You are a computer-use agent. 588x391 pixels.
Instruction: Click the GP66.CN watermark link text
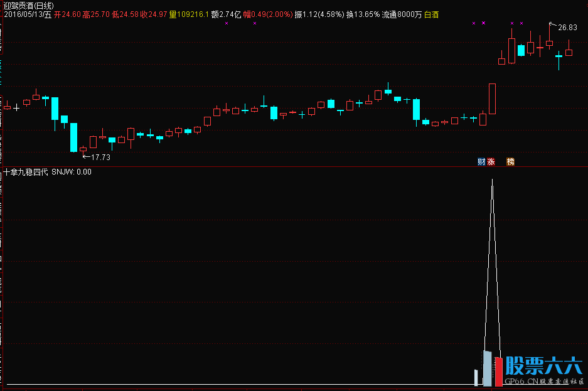(521, 382)
